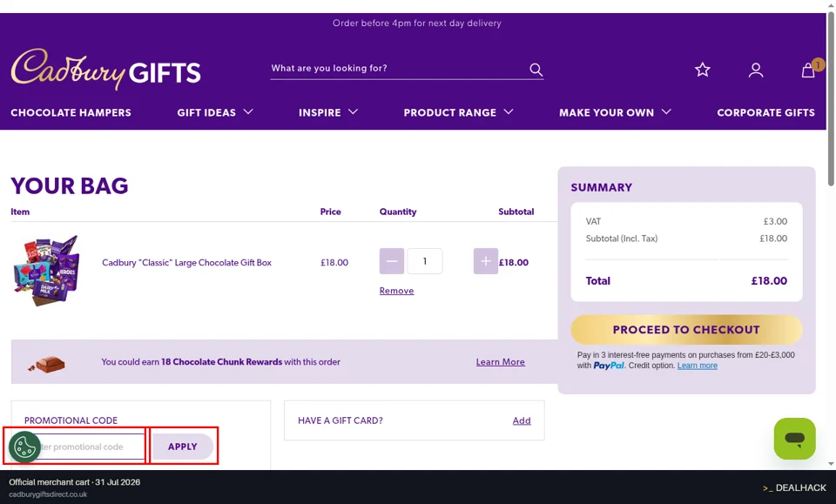Open the account profile icon
Image resolution: width=836 pixels, height=504 pixels.
[x=756, y=70]
